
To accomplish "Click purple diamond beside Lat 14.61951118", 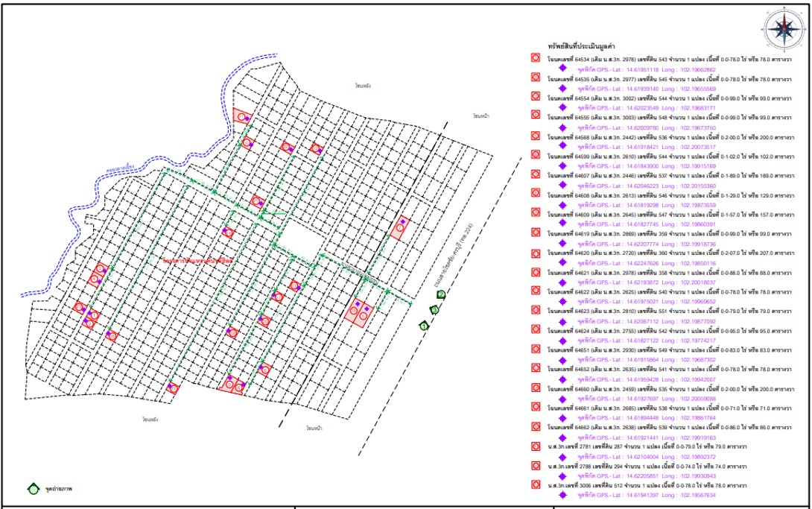I will (563, 69).
